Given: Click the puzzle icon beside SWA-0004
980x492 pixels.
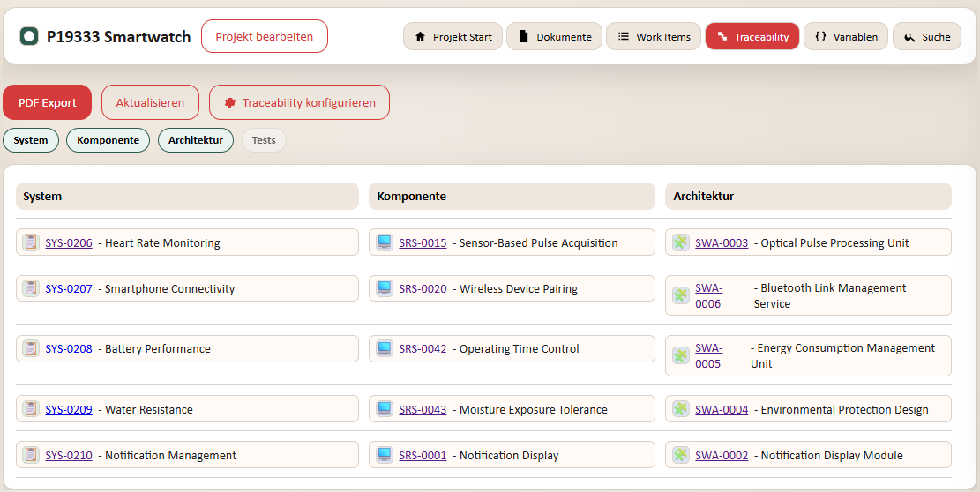Looking at the screenshot, I should tap(681, 409).
